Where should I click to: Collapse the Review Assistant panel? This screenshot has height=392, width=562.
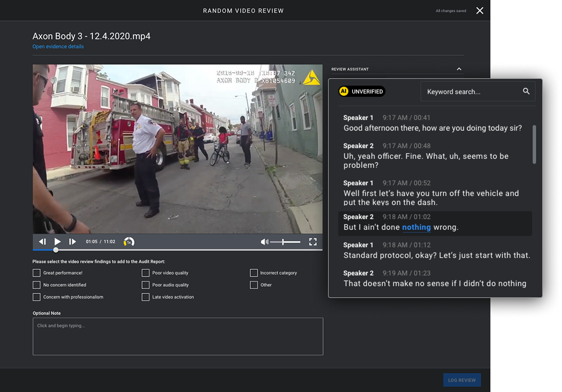point(459,69)
